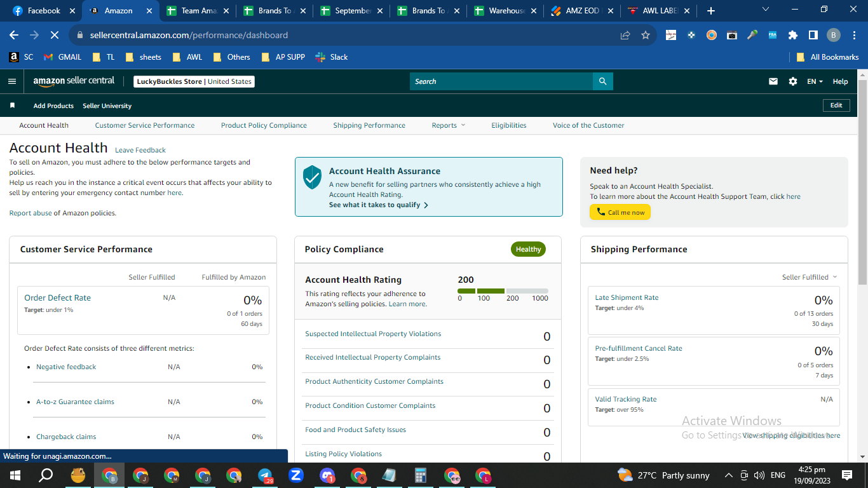Open the Voice of the Customer tab
The width and height of the screenshot is (868, 488).
tap(588, 125)
